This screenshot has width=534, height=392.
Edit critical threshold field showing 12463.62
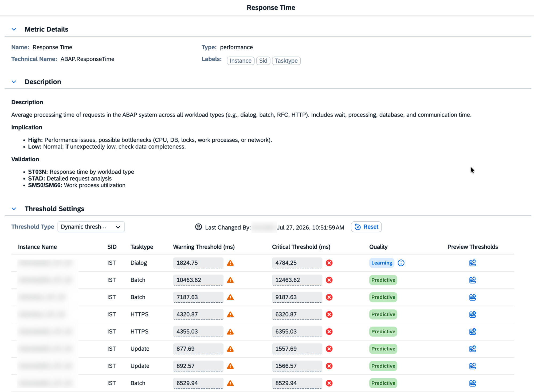(x=297, y=280)
